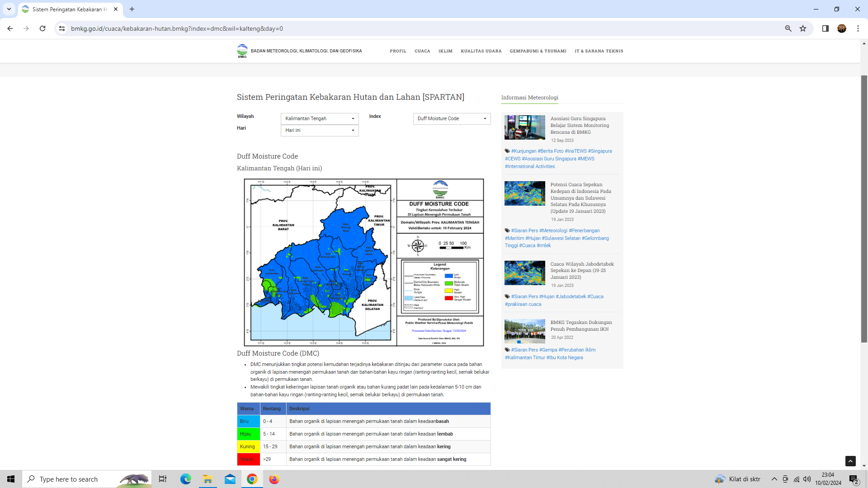Open the weather widget Kilat di sktr

[x=738, y=479]
